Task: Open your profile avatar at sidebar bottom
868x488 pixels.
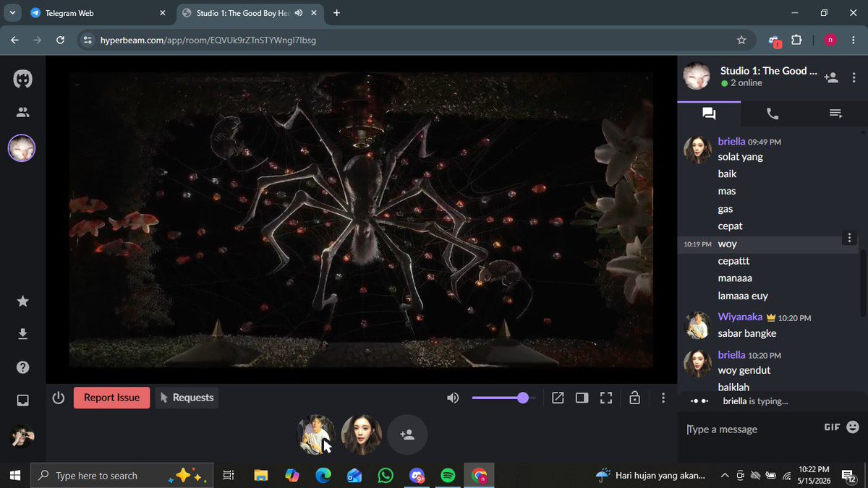Action: tap(22, 437)
